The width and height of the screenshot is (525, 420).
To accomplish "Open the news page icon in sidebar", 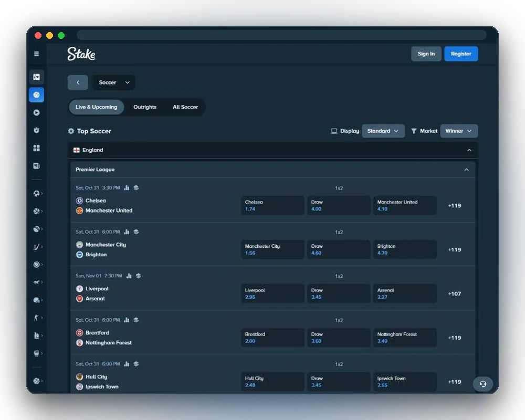I will [x=37, y=166].
